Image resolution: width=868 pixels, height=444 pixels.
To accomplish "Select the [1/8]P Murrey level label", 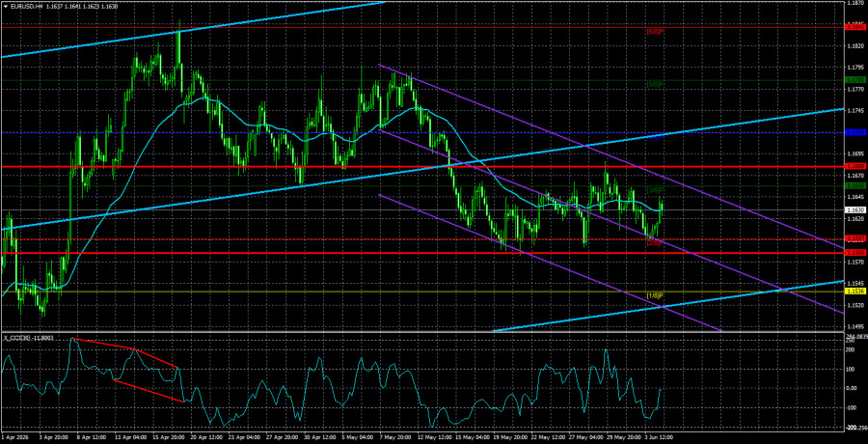I will coord(655,295).
